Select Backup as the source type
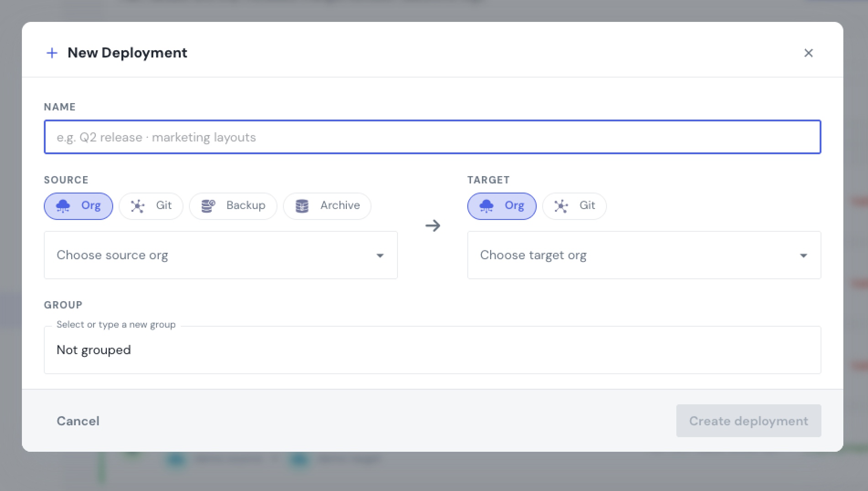868x491 pixels. click(x=233, y=206)
